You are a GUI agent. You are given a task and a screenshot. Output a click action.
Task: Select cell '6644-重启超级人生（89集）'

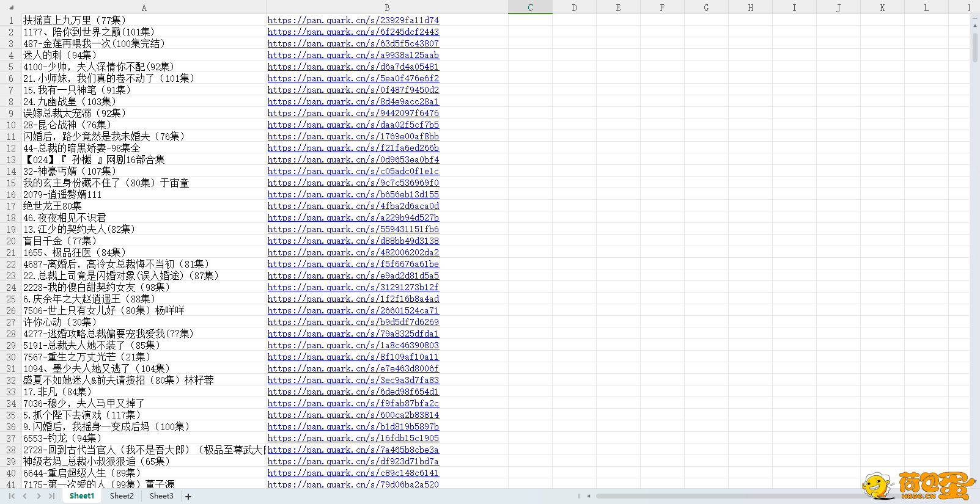144,473
